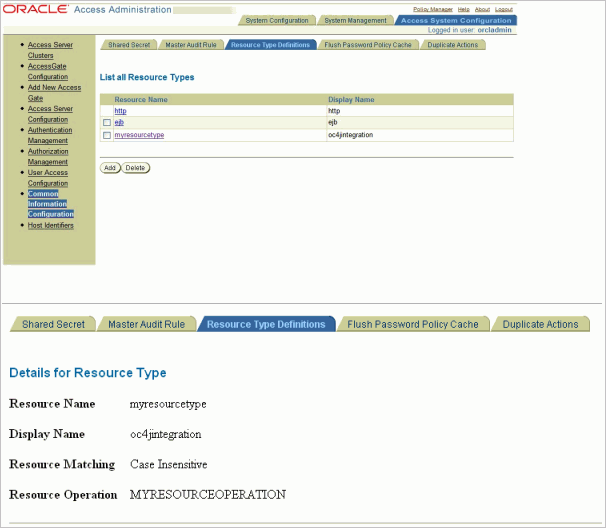Open Duplicate Actions tab in details panel
The height and width of the screenshot is (528, 606).
pyautogui.click(x=540, y=324)
